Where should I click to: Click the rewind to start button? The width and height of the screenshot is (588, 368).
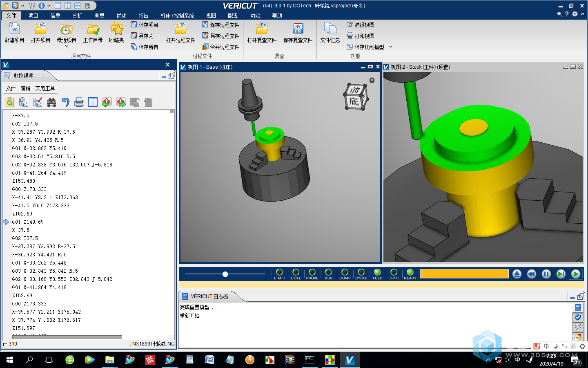coord(532,274)
